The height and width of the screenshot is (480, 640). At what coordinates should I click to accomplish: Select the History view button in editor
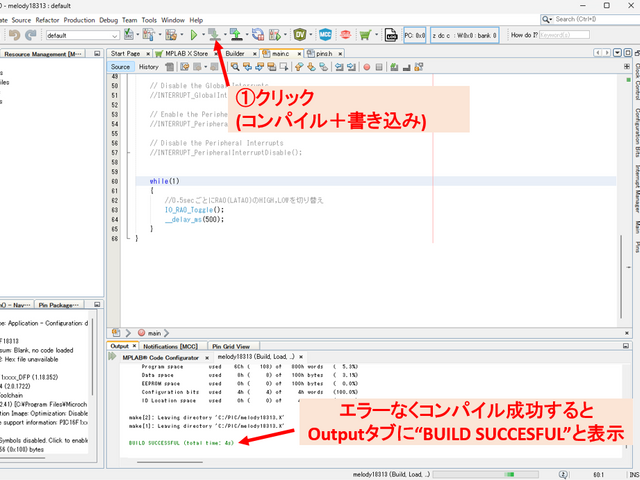coord(149,67)
